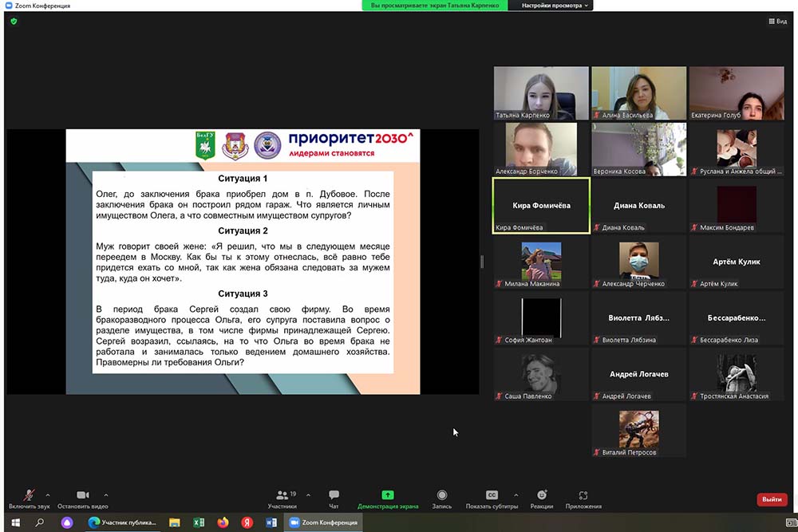Open Настройки просмотра view options menu
798x532 pixels.
pos(556,6)
